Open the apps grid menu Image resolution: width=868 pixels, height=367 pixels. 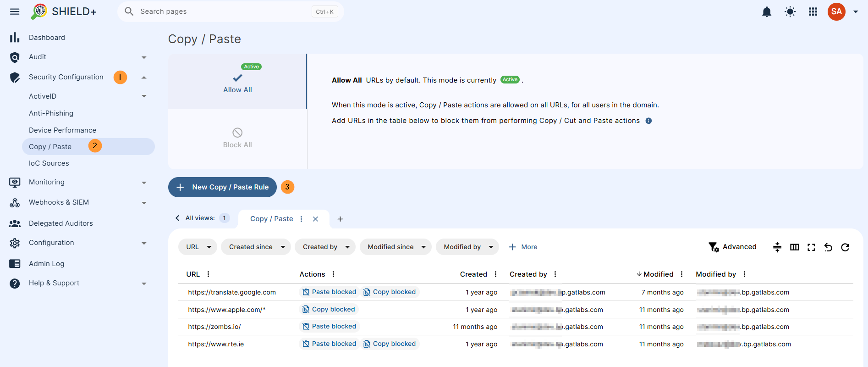(813, 11)
